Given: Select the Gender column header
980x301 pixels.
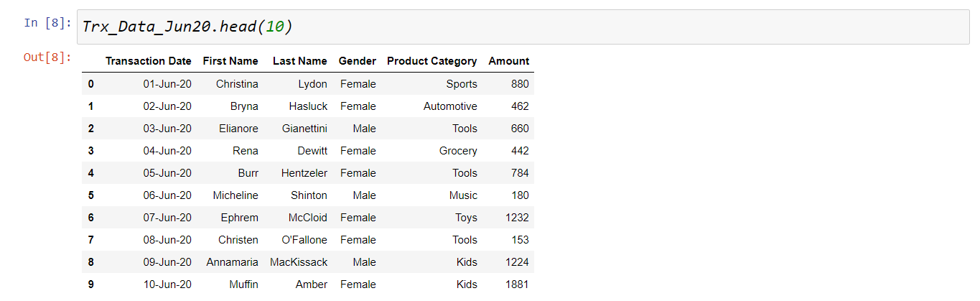Looking at the screenshot, I should (358, 61).
